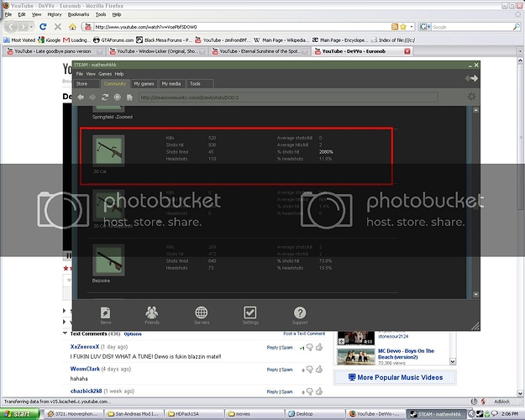The height and width of the screenshot is (420, 525).
Task: Open the search engine selector dropdown
Action: pyautogui.click(x=425, y=27)
